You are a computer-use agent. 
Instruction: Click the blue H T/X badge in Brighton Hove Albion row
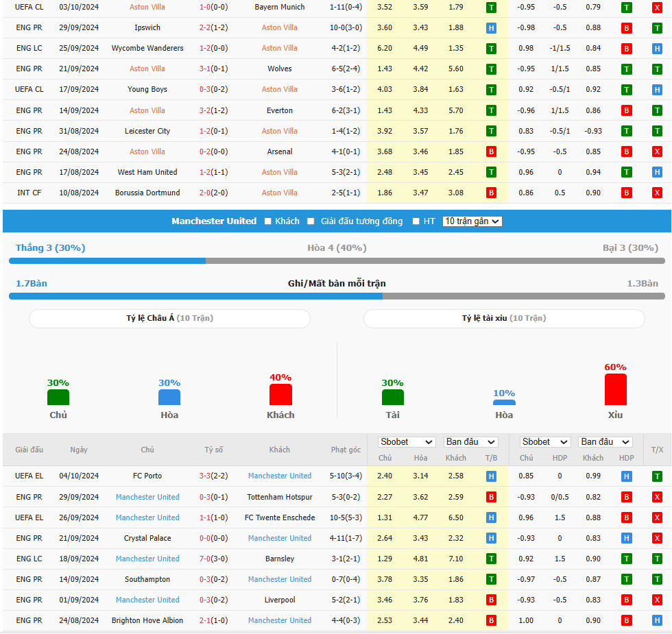pos(657,620)
